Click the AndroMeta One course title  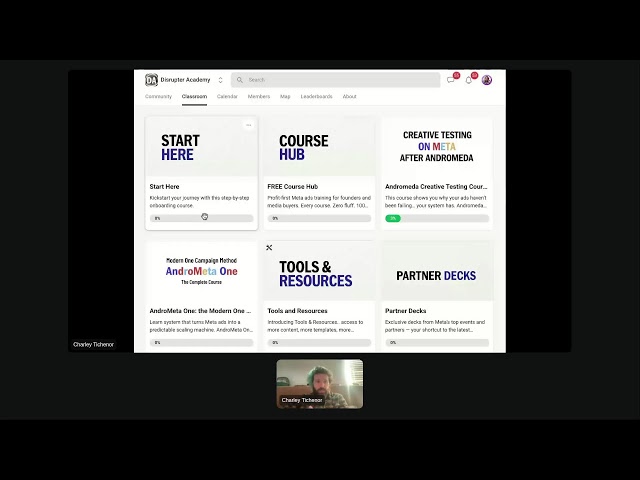click(x=200, y=311)
